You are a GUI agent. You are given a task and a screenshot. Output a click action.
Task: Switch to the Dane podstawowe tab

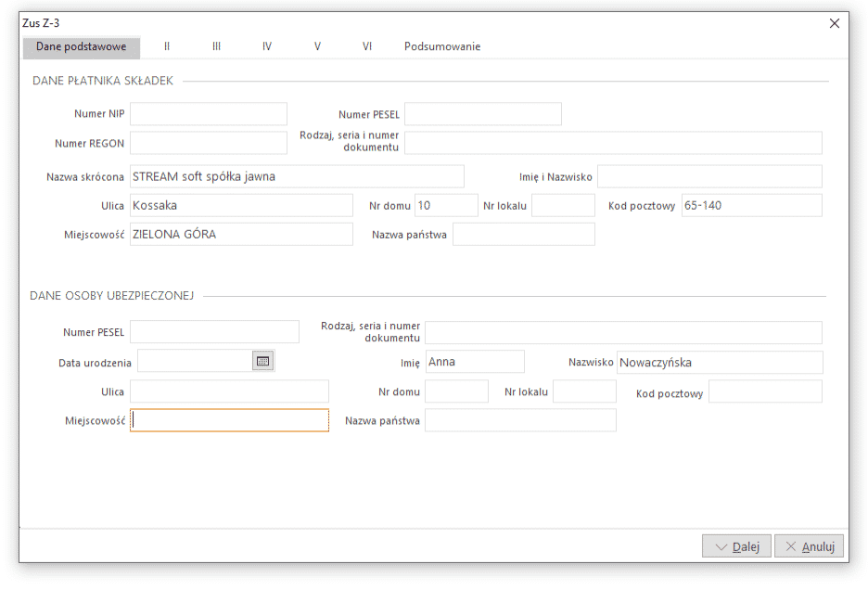coord(82,46)
